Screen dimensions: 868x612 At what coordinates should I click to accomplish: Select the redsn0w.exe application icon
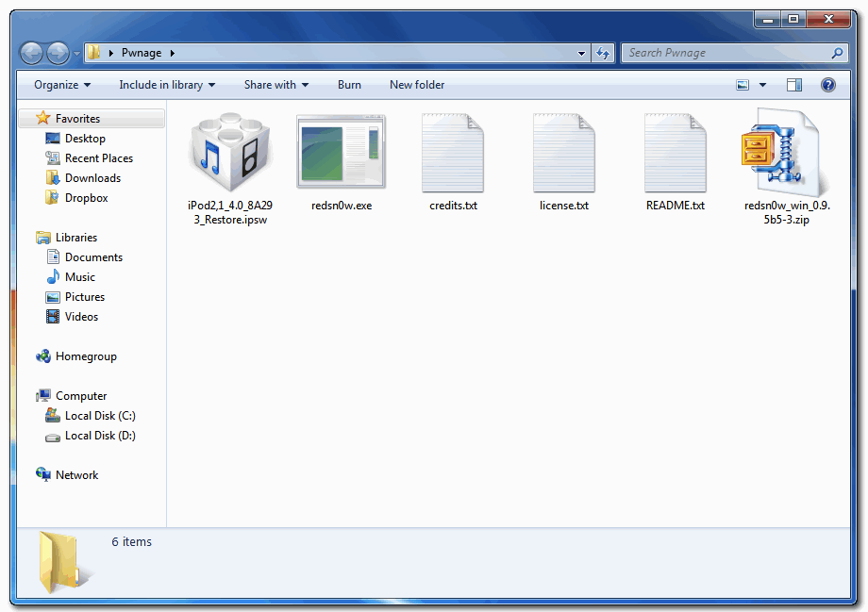[x=341, y=154]
